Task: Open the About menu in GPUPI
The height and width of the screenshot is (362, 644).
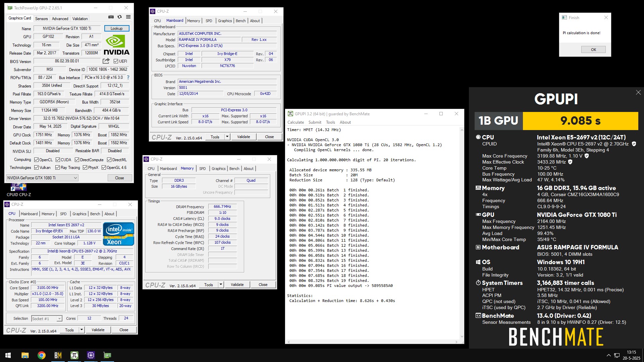Action: 345,122
